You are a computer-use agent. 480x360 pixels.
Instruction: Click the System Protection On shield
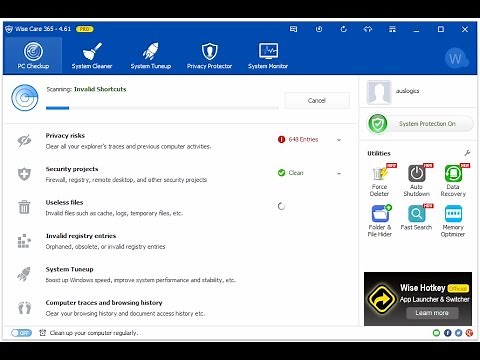[377, 124]
